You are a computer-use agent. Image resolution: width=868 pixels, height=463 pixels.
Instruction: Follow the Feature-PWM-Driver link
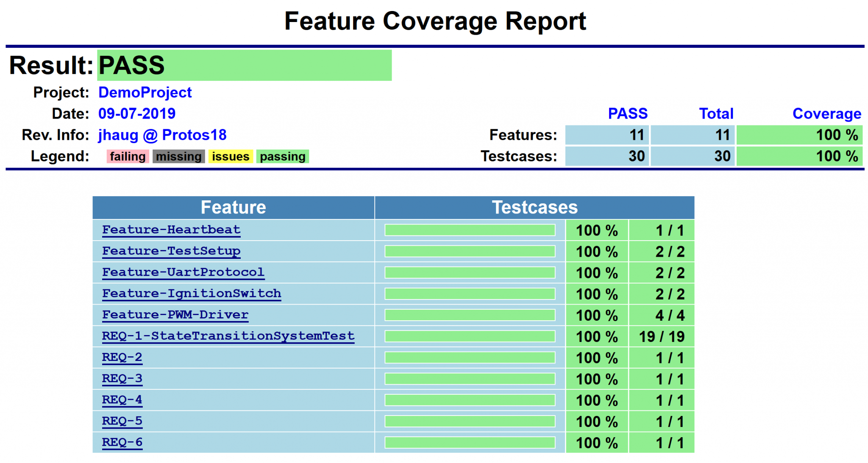[175, 314]
